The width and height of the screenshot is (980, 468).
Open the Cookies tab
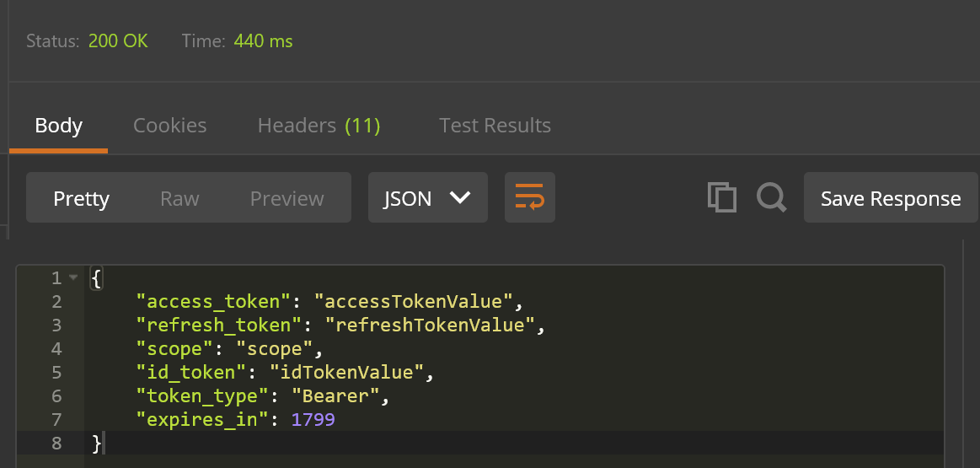[x=169, y=126]
